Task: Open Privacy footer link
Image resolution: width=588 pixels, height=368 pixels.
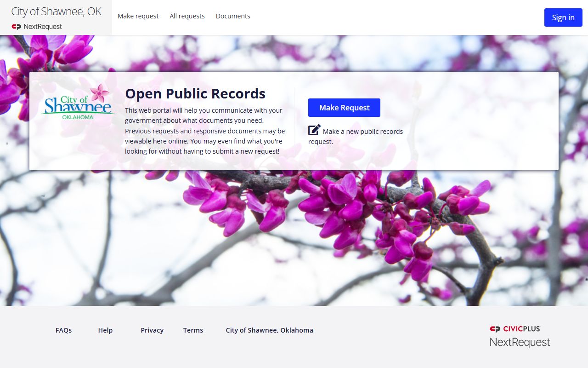Action: click(x=152, y=330)
